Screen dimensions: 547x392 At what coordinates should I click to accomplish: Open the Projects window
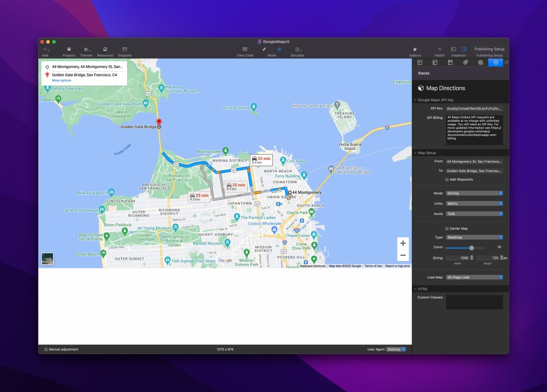coord(69,50)
